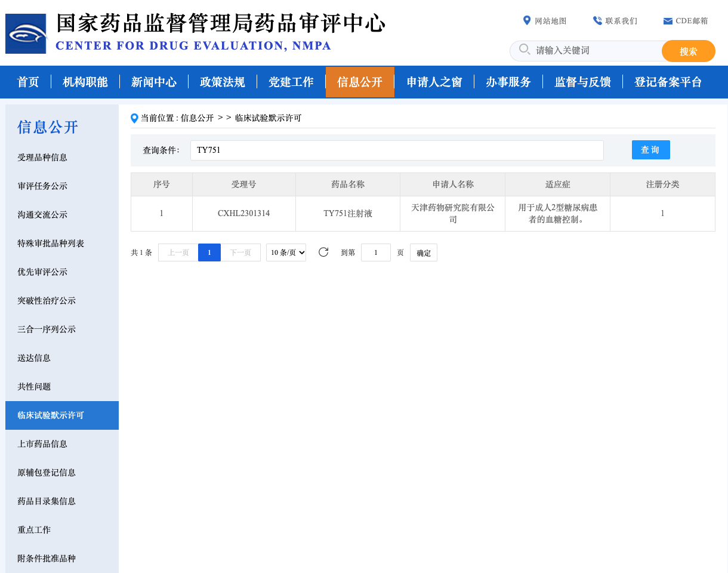Click the CDE mailbox envelope icon
The image size is (728, 573).
tap(668, 21)
